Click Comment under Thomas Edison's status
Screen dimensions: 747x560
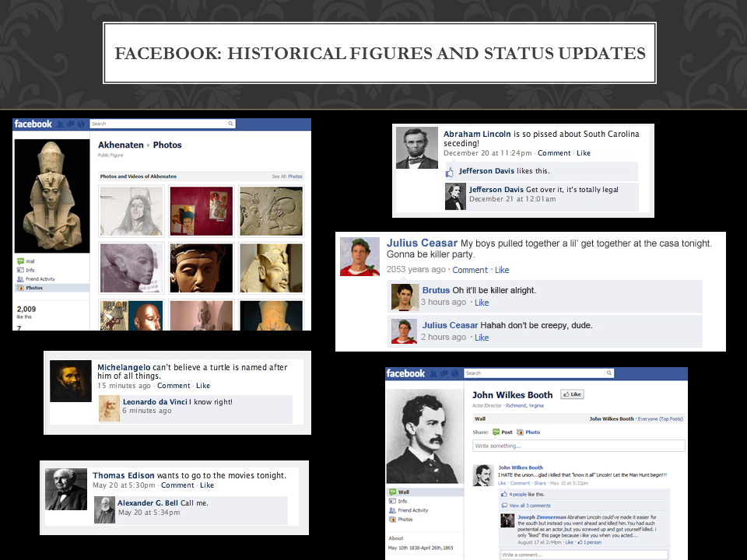point(177,485)
